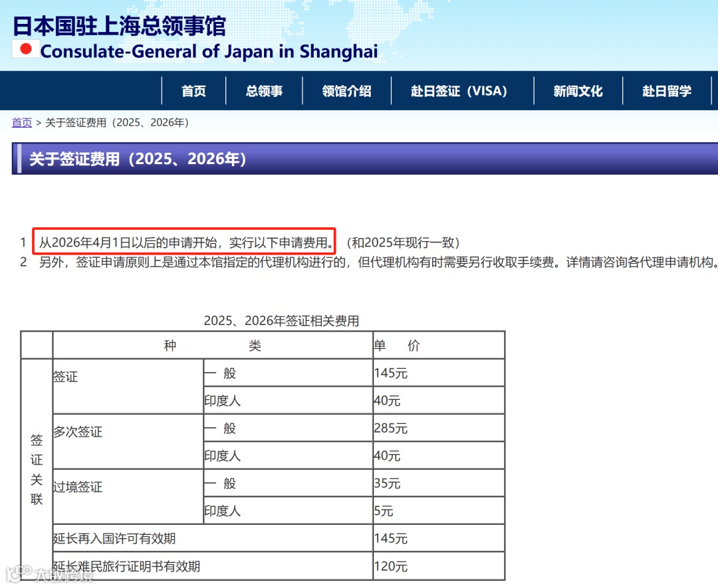This screenshot has height=588, width=718.
Task: Click the Japan flag logo icon
Action: [25, 49]
